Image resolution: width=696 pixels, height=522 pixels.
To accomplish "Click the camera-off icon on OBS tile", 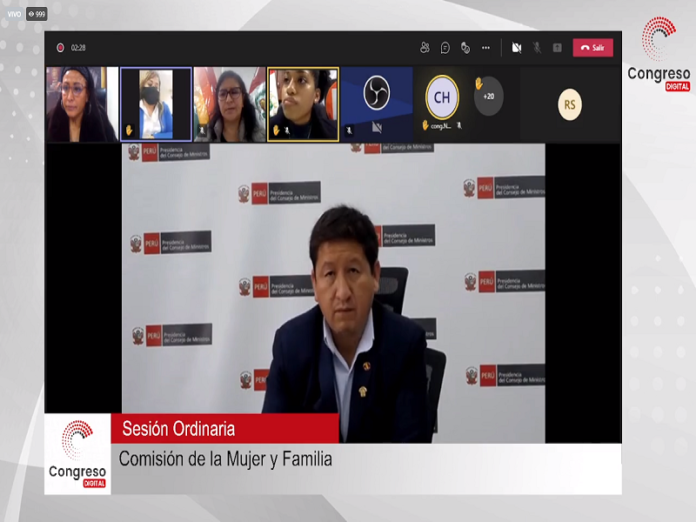I will pos(377,128).
